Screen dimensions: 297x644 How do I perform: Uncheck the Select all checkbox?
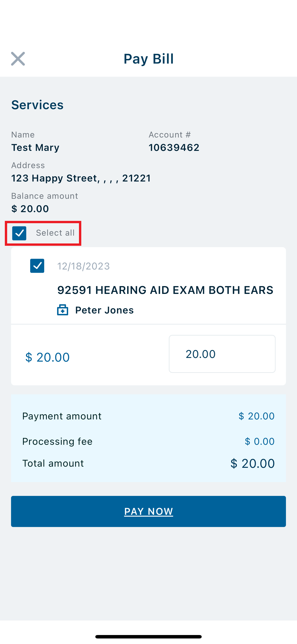click(x=19, y=233)
